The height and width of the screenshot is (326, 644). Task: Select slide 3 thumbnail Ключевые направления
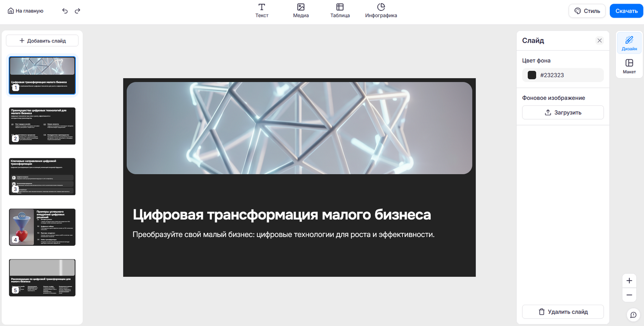[x=42, y=177]
